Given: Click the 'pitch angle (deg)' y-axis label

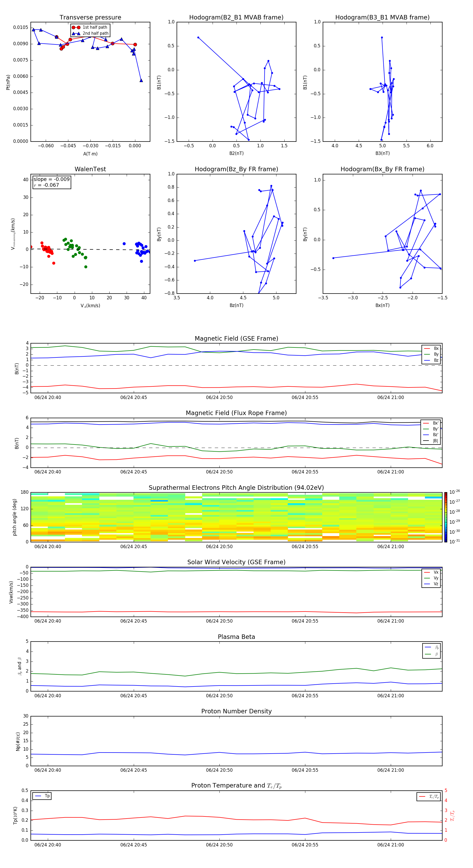Looking at the screenshot, I should (x=14, y=517).
